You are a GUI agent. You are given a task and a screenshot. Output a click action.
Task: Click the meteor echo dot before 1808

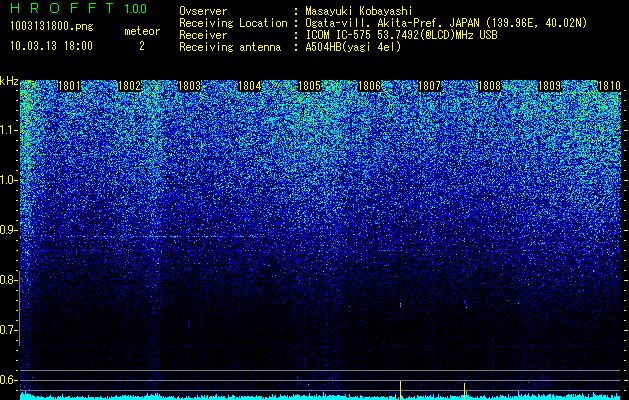pyautogui.click(x=465, y=303)
